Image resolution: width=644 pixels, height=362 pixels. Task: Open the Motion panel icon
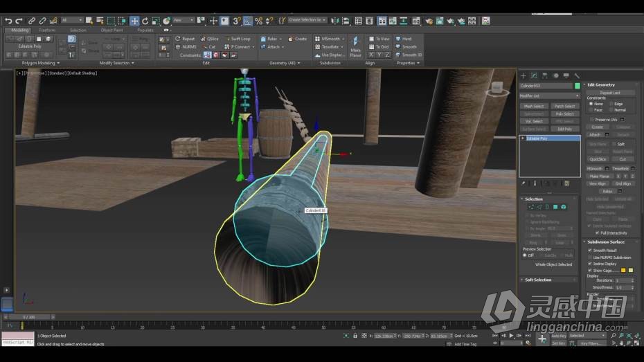[555, 75]
